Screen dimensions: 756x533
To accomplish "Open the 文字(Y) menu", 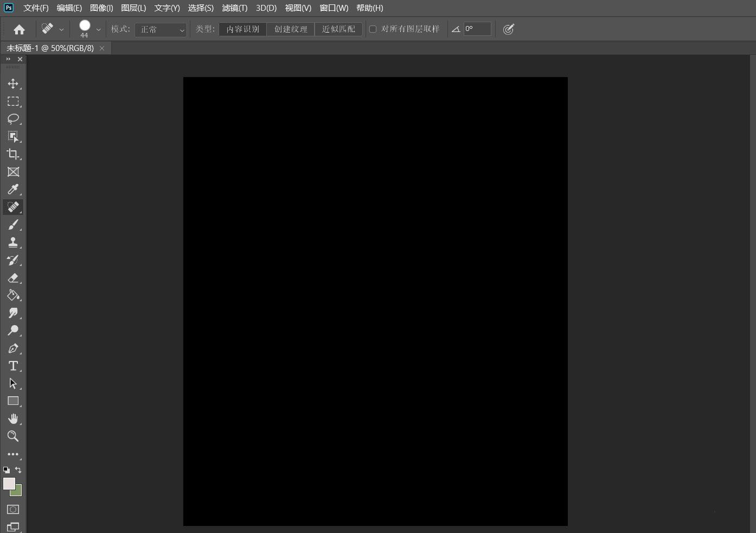I will tap(167, 8).
